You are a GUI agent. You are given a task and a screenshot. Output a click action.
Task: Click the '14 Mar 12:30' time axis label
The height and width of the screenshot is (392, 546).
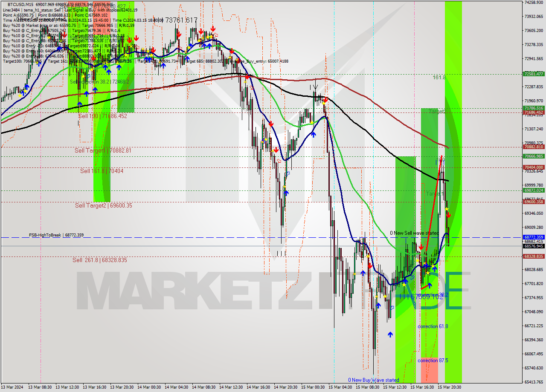pyautogui.click(x=231, y=387)
